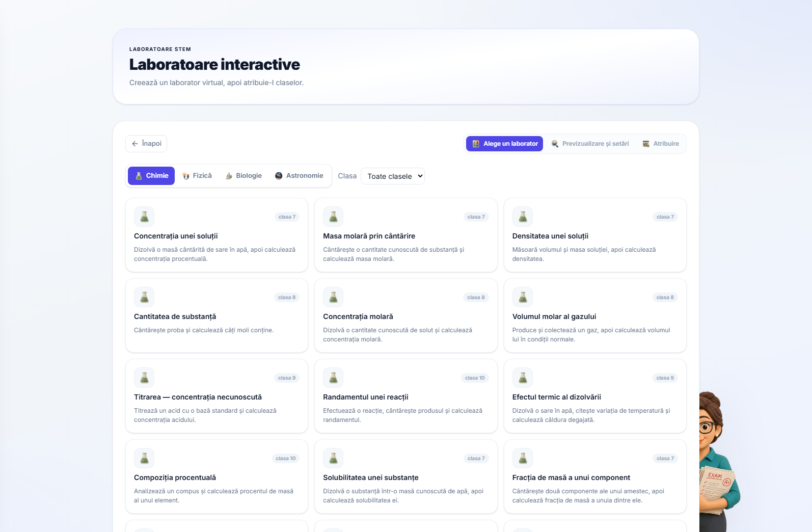Open the Cantitatea de substanță lab

217,316
